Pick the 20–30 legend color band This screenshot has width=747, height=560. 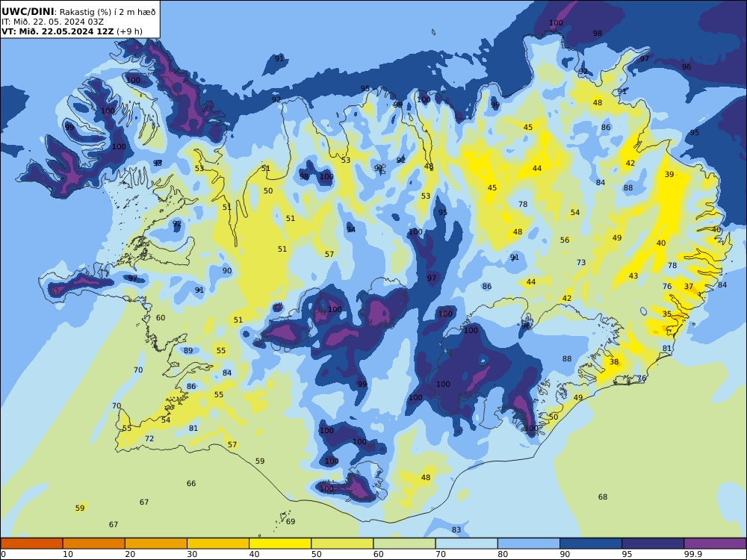pos(156,544)
